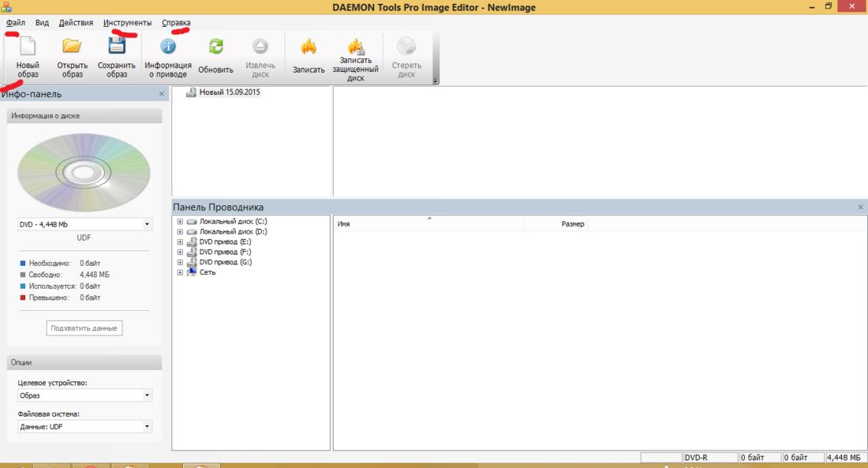The width and height of the screenshot is (868, 468).
Task: Open the DVD - 4,448 Mb size dropdown
Action: [x=147, y=224]
